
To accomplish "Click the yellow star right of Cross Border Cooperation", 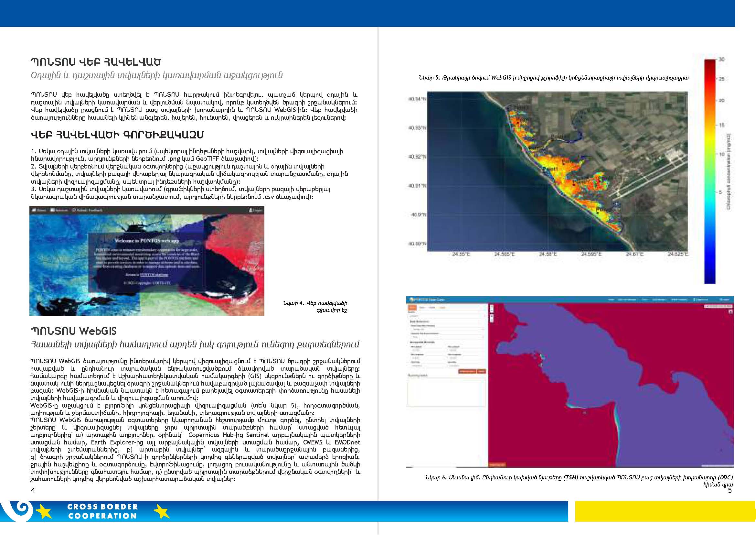I will click(161, 512).
